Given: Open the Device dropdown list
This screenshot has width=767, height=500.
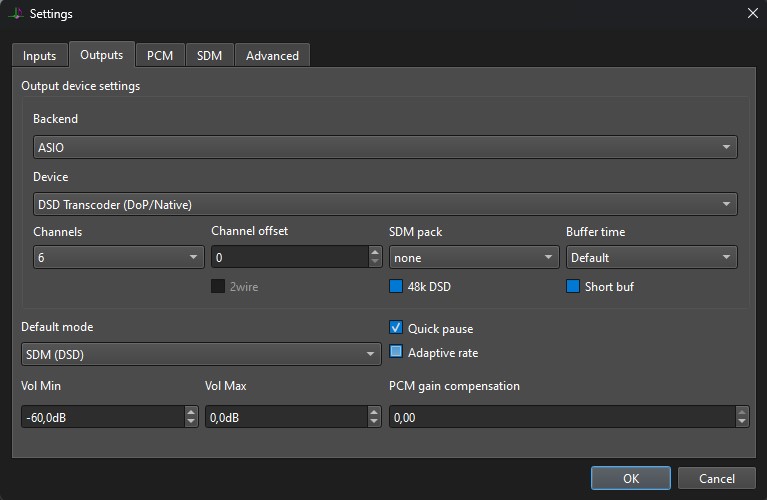Looking at the screenshot, I should tap(385, 204).
